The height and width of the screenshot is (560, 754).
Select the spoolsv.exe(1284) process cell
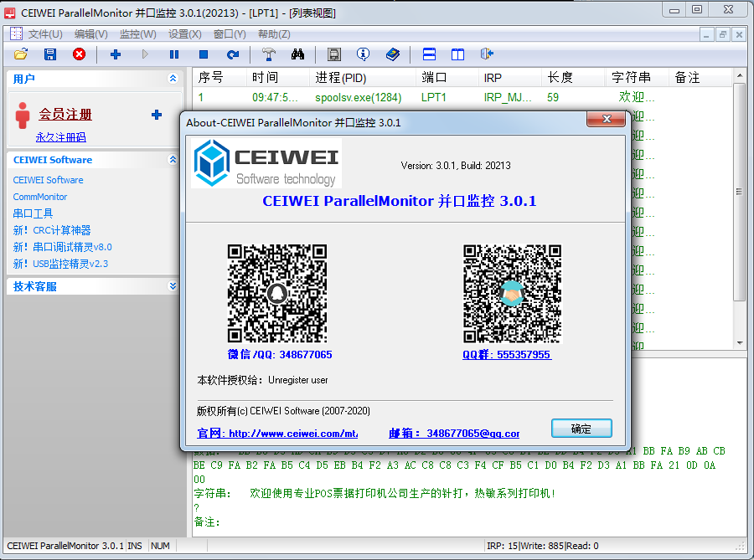coord(359,97)
